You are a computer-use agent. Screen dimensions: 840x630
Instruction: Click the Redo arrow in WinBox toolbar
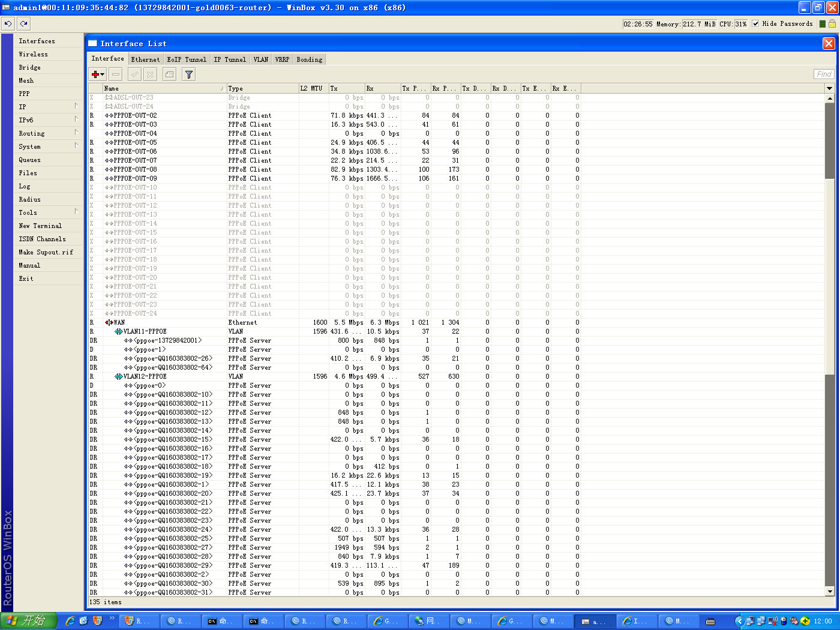point(23,23)
